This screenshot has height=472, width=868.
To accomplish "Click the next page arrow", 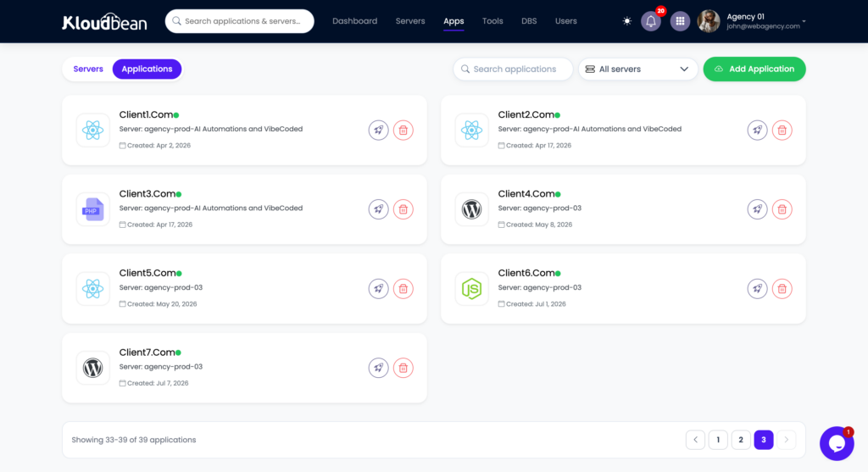I will coord(786,440).
